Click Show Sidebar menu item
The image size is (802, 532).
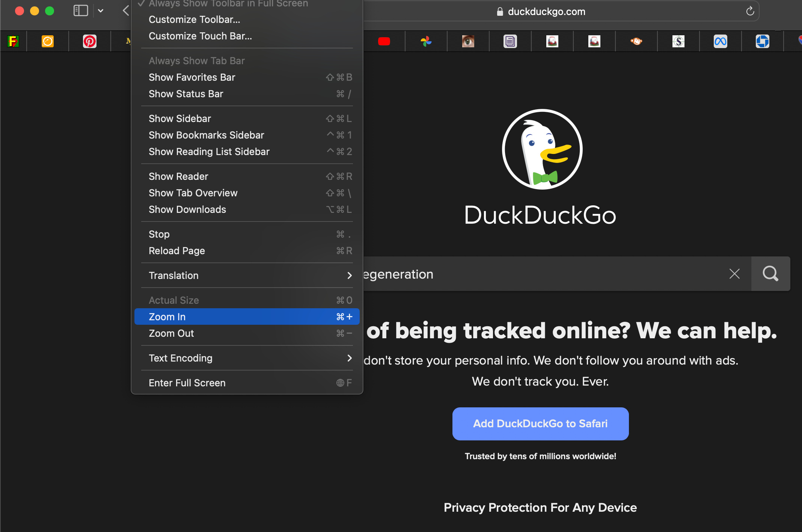tap(179, 119)
